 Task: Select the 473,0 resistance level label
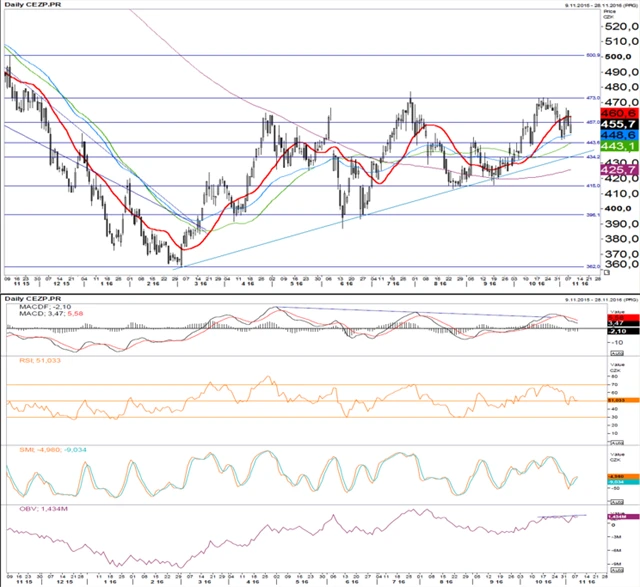coord(591,98)
